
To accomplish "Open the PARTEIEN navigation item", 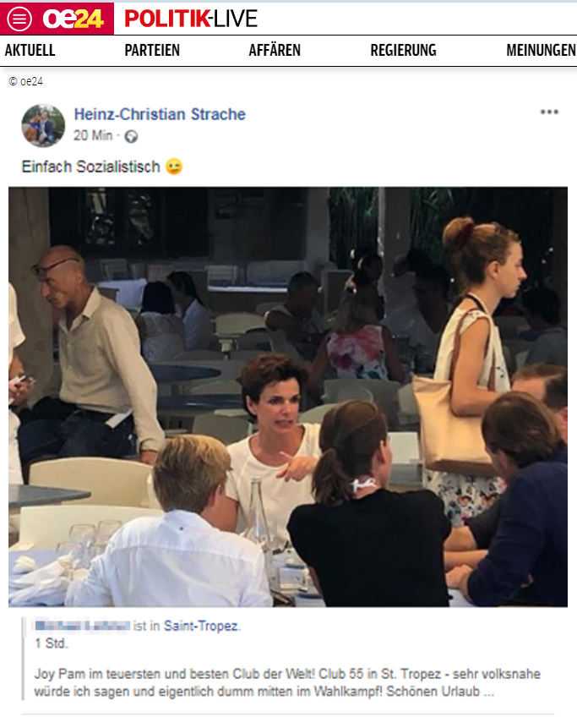I will [152, 50].
